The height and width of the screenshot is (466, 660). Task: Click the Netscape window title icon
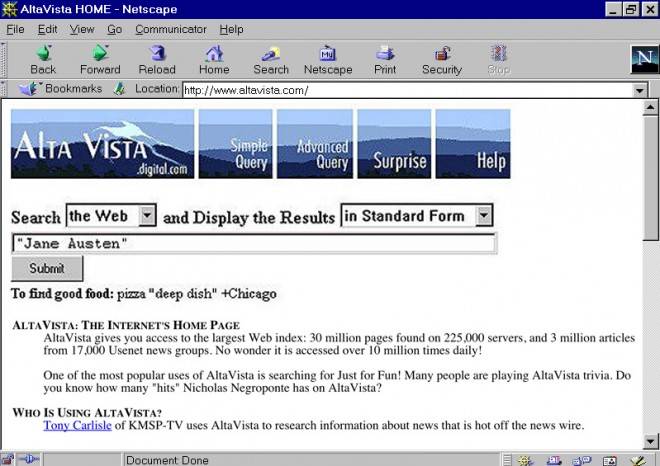[x=9, y=9]
